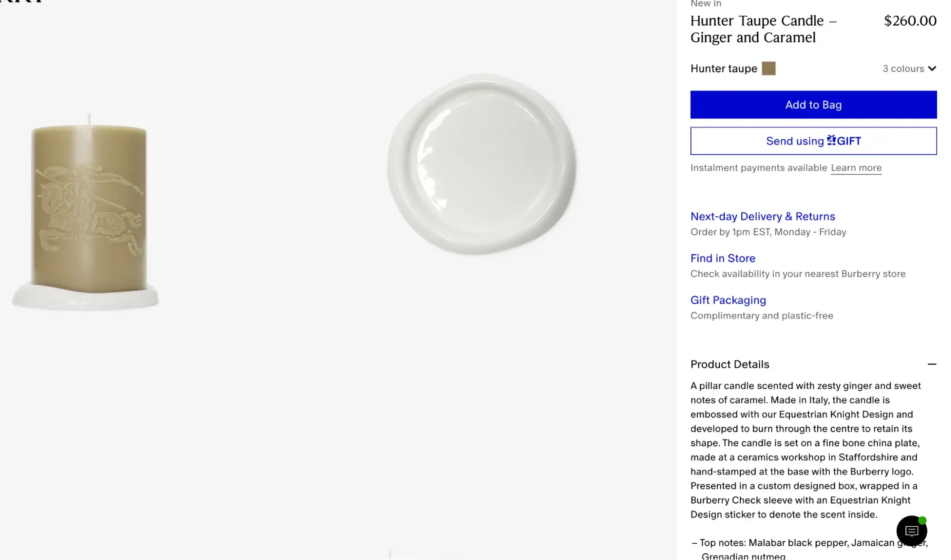The height and width of the screenshot is (560, 951).
Task: Click the chevron next to 3 colours
Action: click(931, 68)
